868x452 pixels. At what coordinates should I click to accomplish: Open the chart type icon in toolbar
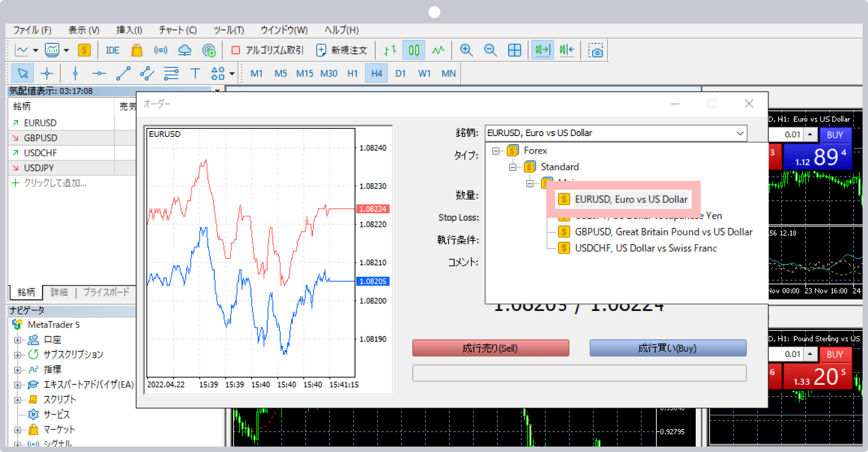click(22, 50)
